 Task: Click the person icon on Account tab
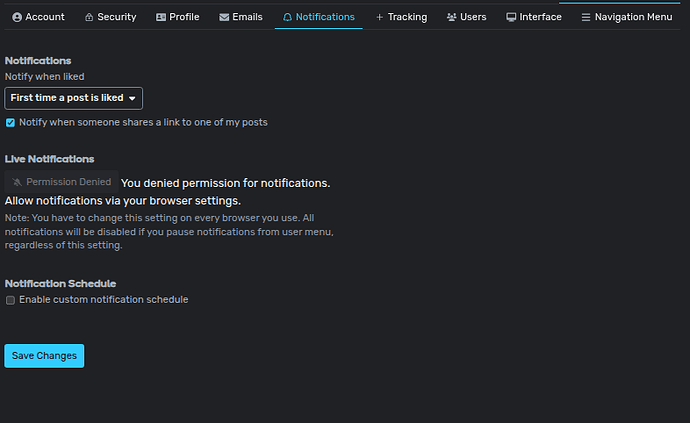coord(16,17)
